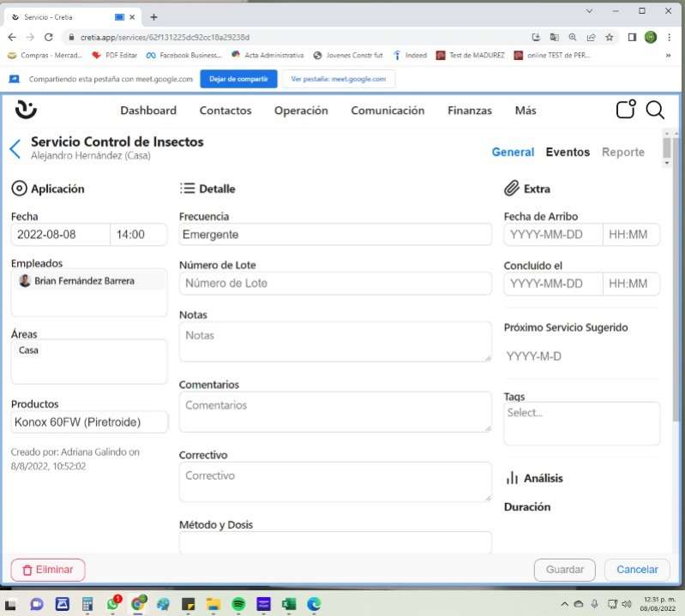685x616 pixels.
Task: Click the Chrome zoom magnifier icon
Action: (x=573, y=38)
